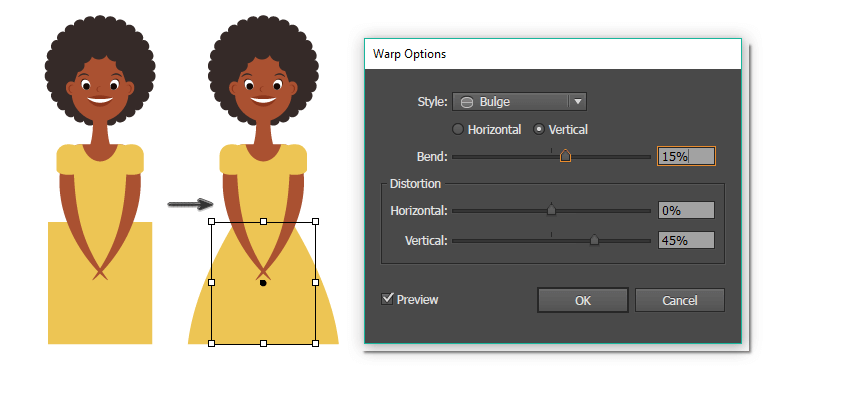The width and height of the screenshot is (850, 397).
Task: Click the Bulge style icon in dropdown
Action: [x=467, y=102]
